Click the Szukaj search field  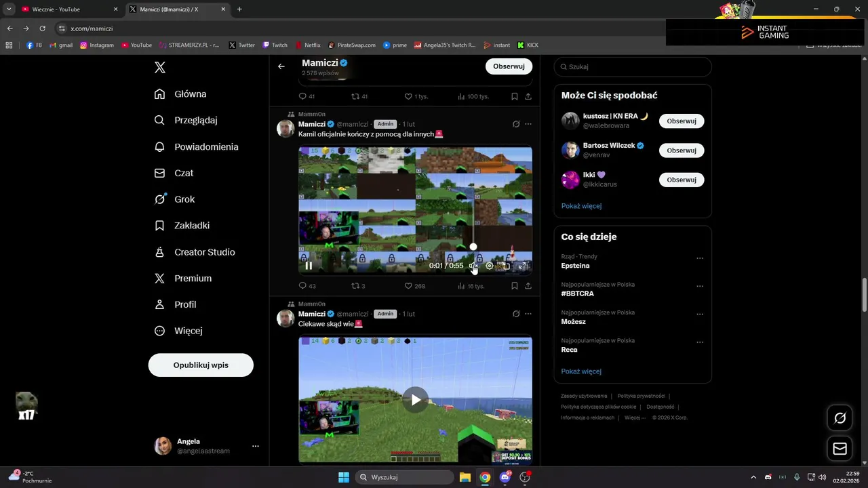pyautogui.click(x=633, y=66)
